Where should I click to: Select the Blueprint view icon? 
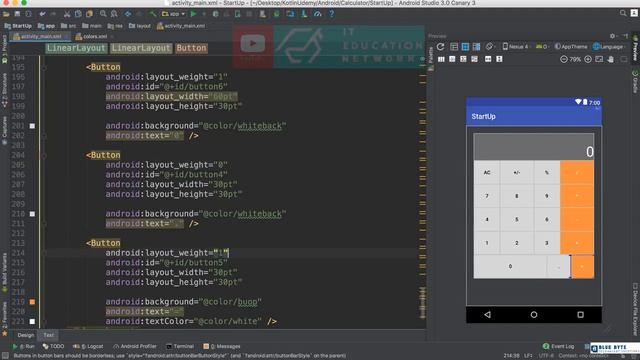[x=465, y=47]
